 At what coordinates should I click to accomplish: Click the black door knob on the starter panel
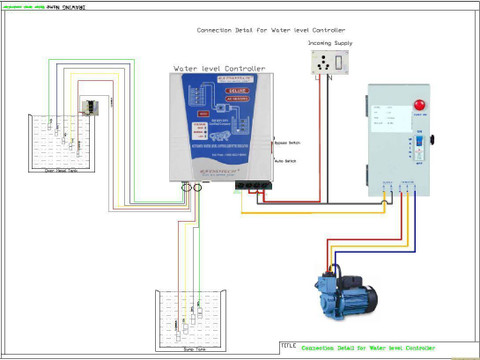[x=432, y=140]
